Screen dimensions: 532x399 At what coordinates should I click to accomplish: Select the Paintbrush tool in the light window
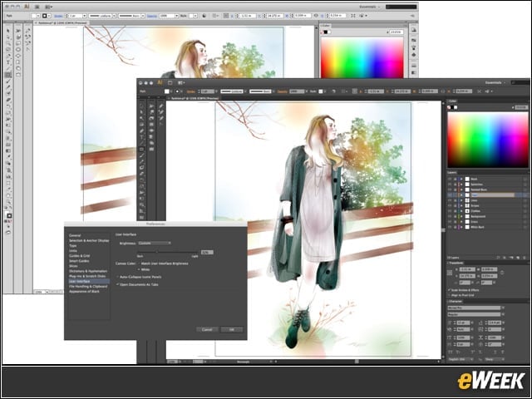pyautogui.click(x=8, y=81)
